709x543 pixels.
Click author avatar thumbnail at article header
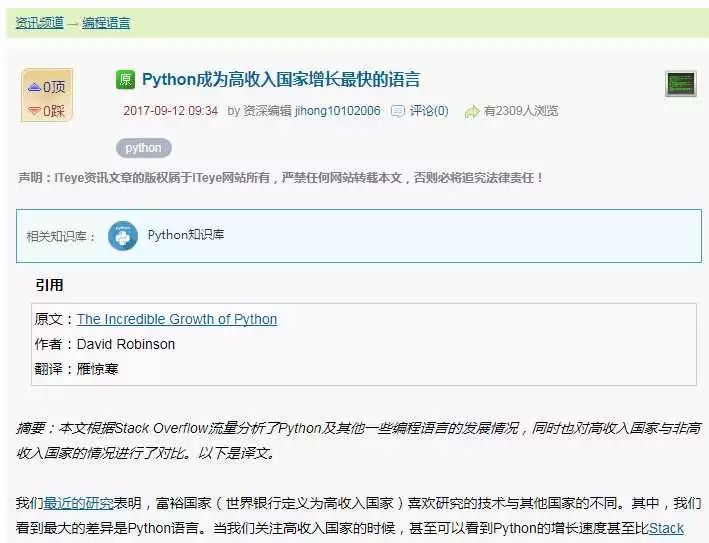pyautogui.click(x=681, y=84)
